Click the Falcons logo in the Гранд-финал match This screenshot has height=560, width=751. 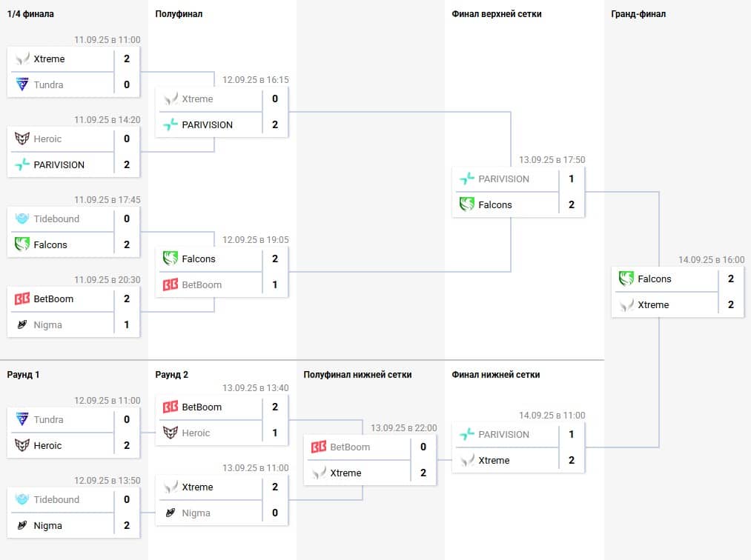pos(626,279)
